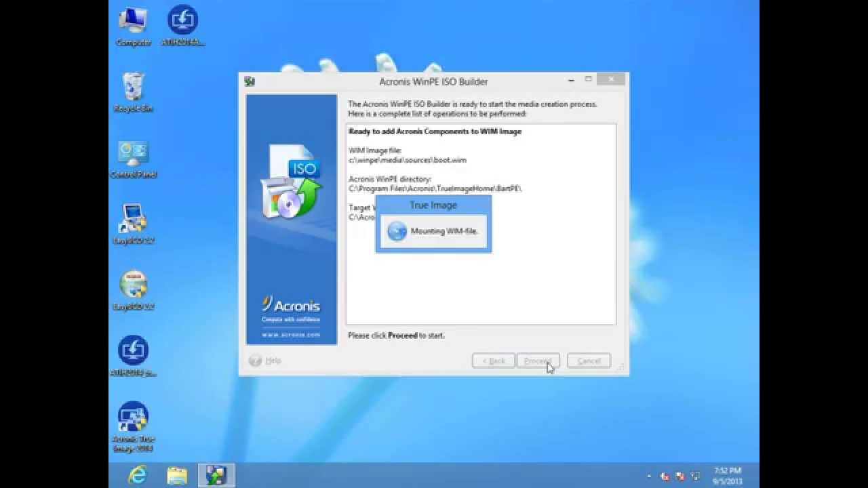Launch Internet Explorer from the taskbar
This screenshot has width=868, height=488.
tap(138, 475)
